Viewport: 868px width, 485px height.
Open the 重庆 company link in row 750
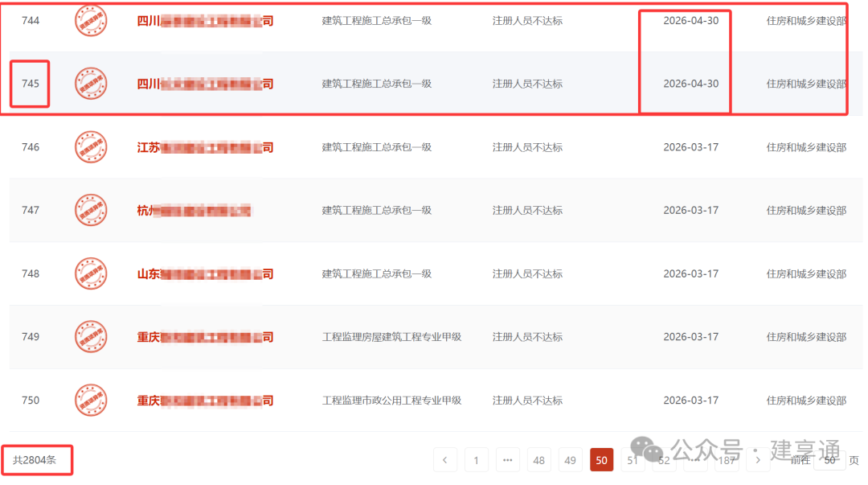(205, 401)
